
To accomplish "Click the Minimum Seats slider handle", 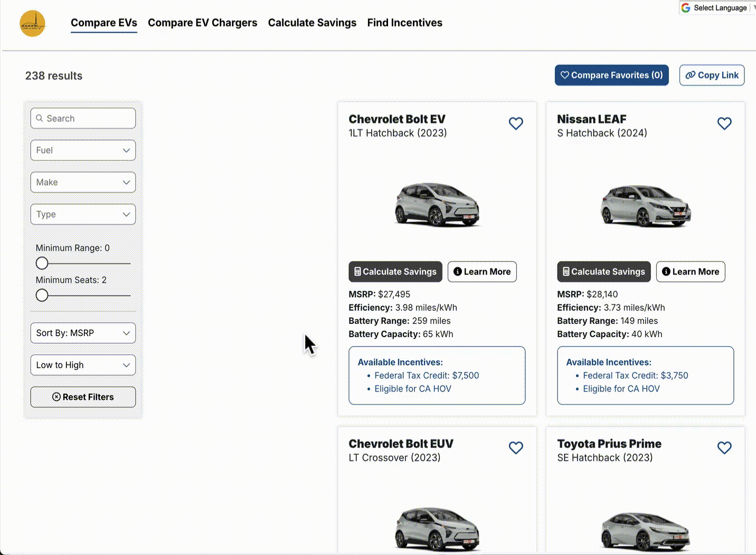I will (42, 295).
